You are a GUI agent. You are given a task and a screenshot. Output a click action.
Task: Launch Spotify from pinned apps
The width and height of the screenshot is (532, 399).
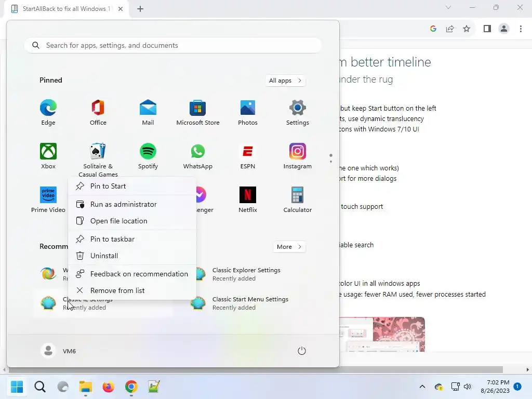point(148,156)
